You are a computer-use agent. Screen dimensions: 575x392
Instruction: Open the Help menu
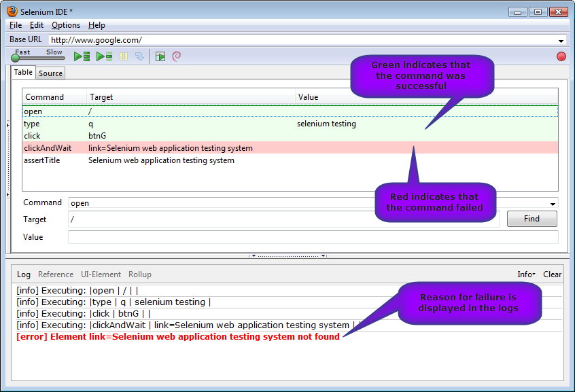click(97, 25)
